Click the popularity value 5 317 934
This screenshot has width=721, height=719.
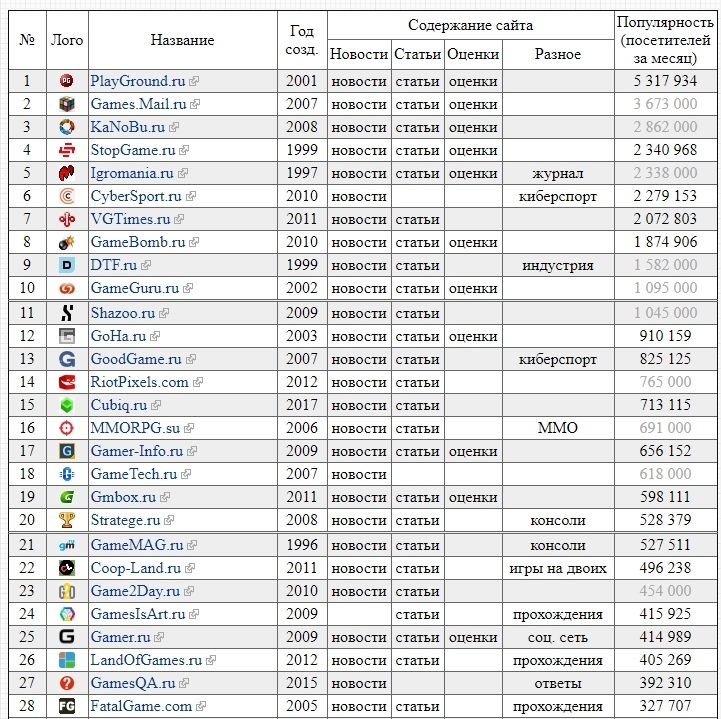(665, 81)
